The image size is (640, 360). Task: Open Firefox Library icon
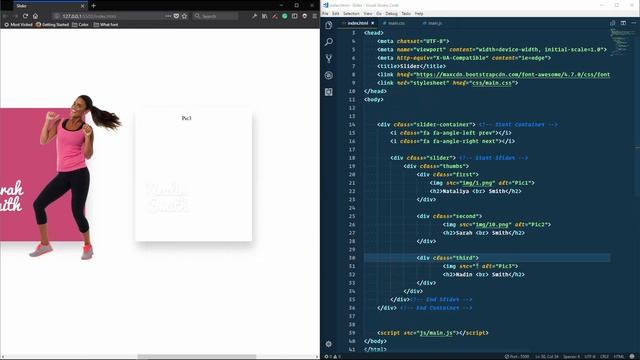[x=264, y=16]
